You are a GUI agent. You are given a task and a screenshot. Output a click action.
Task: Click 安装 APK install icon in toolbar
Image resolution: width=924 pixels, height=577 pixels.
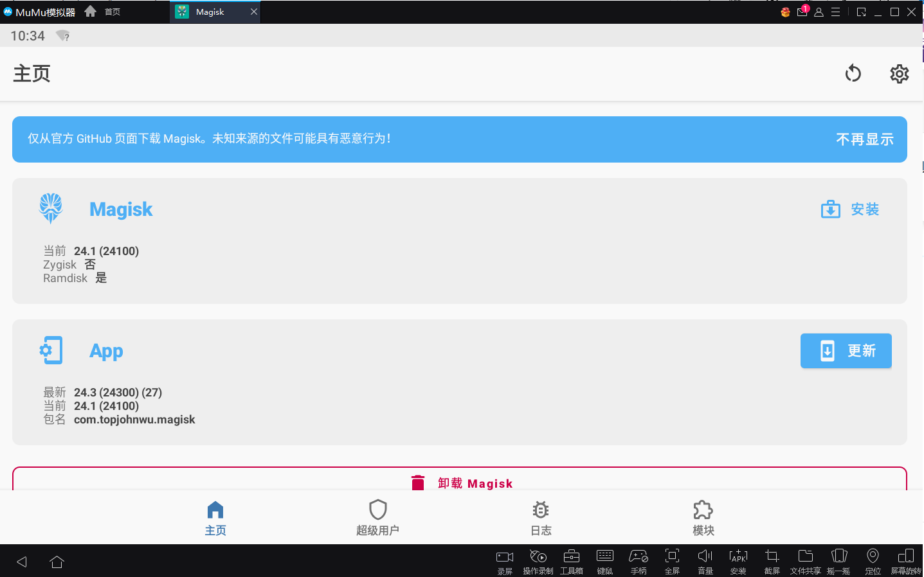[x=738, y=562]
